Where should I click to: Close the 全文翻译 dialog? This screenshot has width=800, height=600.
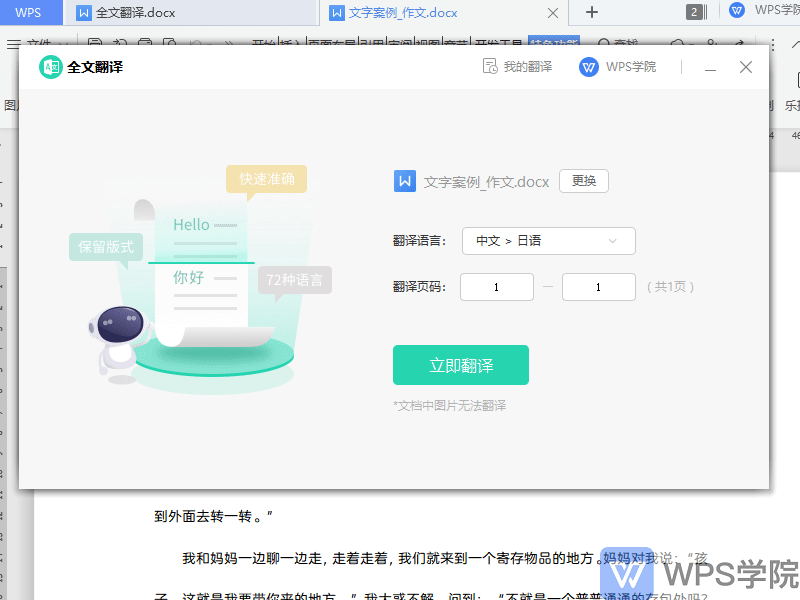point(745,67)
